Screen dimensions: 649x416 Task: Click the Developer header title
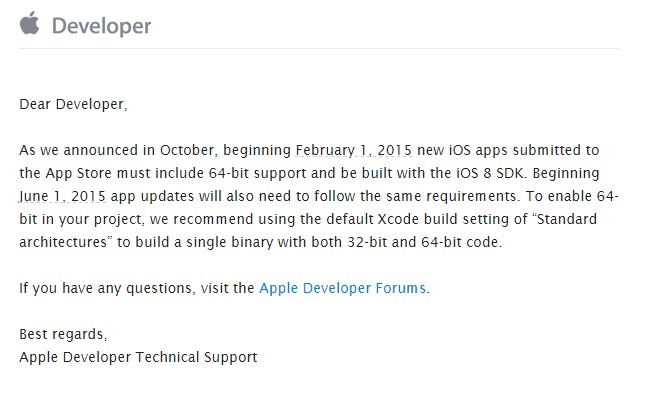coord(101,26)
